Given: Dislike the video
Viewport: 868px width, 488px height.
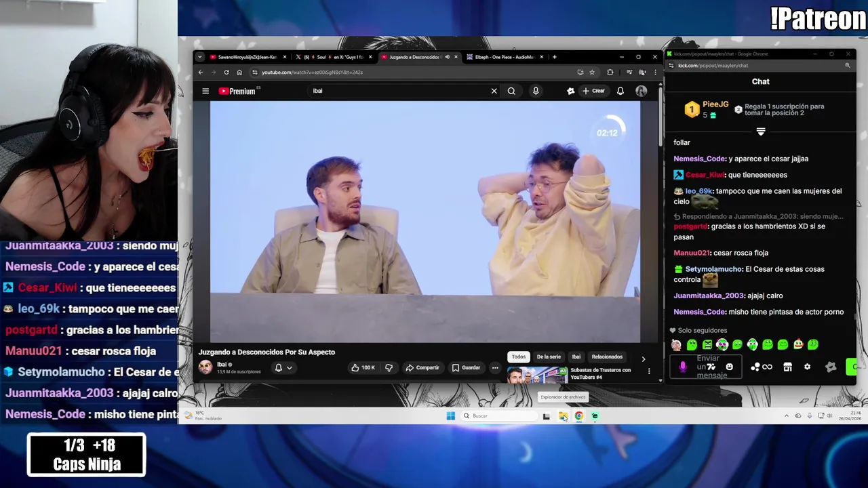Looking at the screenshot, I should pyautogui.click(x=389, y=367).
